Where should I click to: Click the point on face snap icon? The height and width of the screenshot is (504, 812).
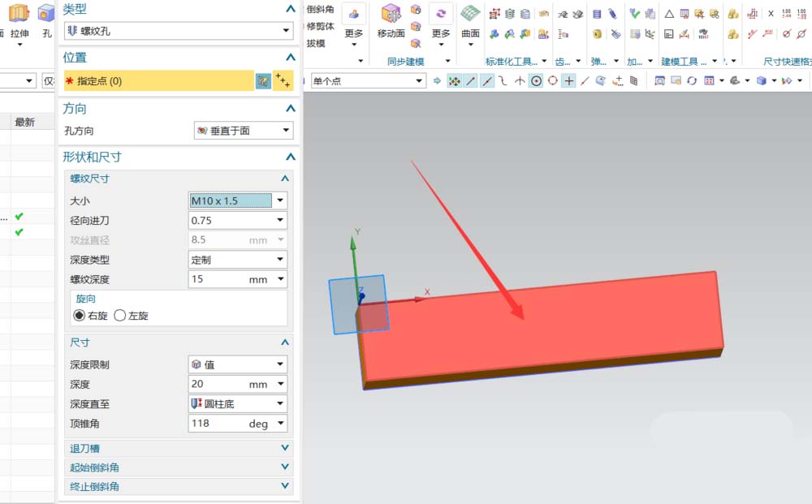(x=601, y=80)
